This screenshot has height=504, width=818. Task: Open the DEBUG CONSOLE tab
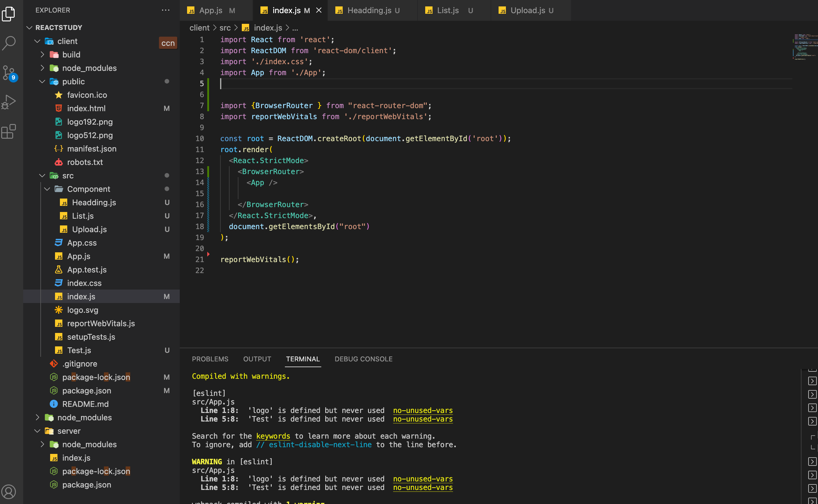pyautogui.click(x=363, y=359)
